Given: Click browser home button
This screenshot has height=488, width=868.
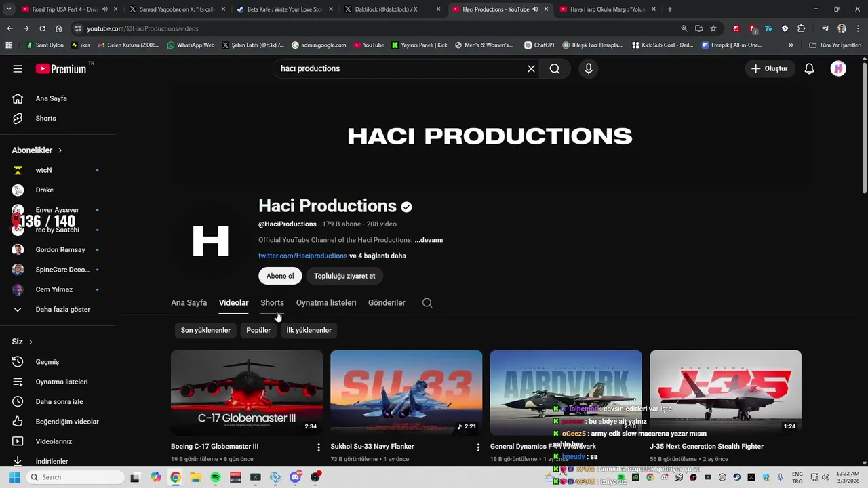Looking at the screenshot, I should [x=58, y=28].
